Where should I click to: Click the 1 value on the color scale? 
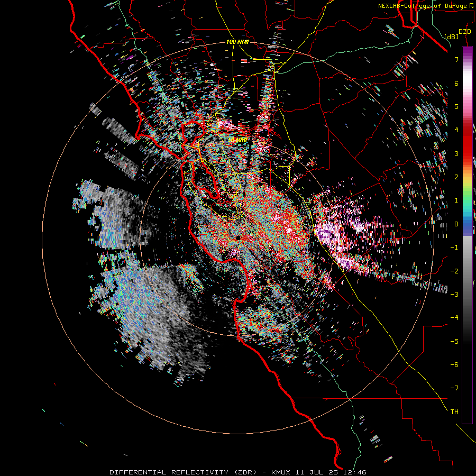(456, 200)
